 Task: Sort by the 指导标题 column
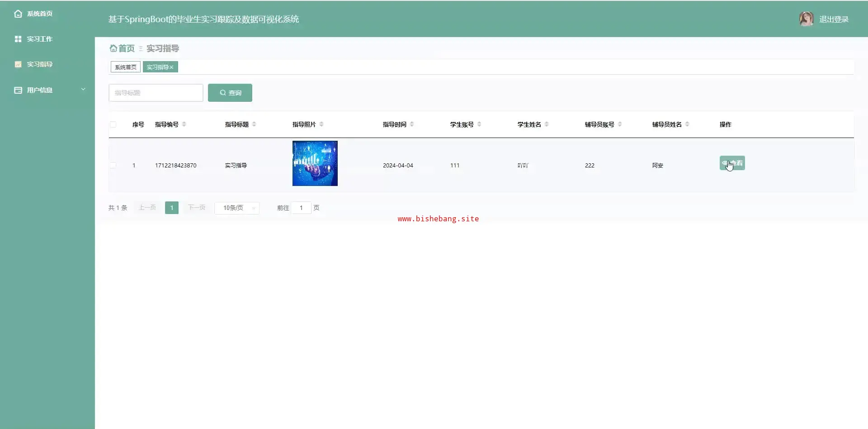click(254, 124)
